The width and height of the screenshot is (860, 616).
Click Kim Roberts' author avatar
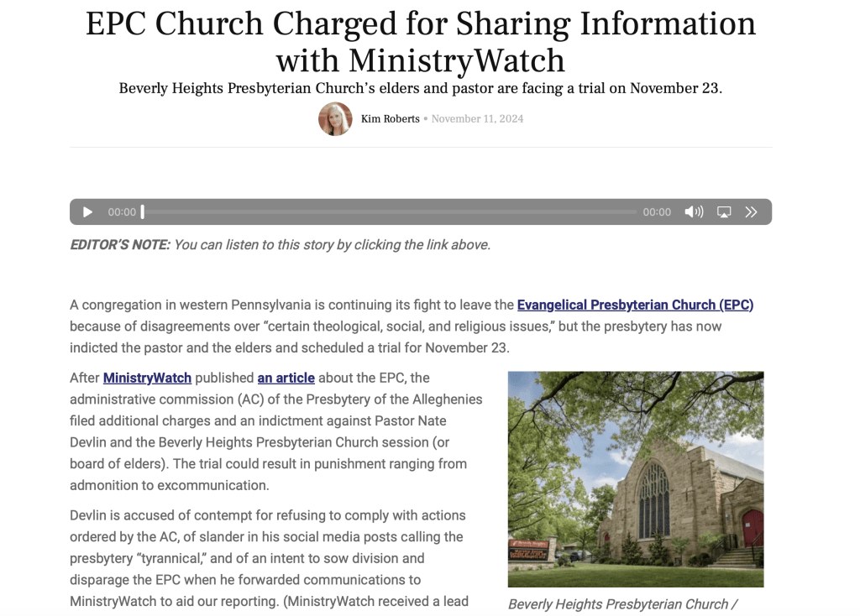point(335,119)
